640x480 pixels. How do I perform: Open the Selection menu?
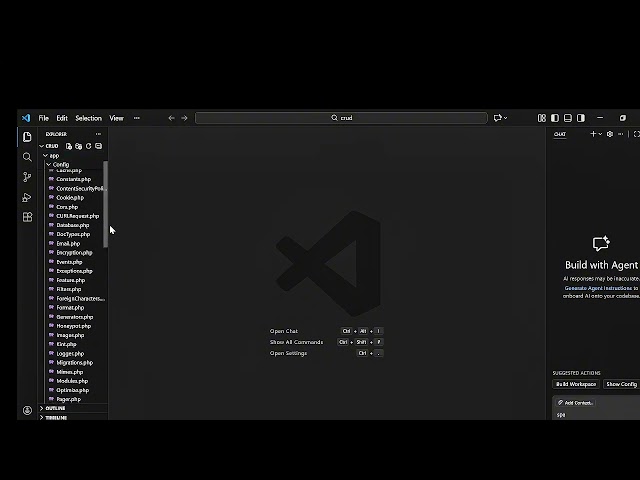[x=89, y=118]
